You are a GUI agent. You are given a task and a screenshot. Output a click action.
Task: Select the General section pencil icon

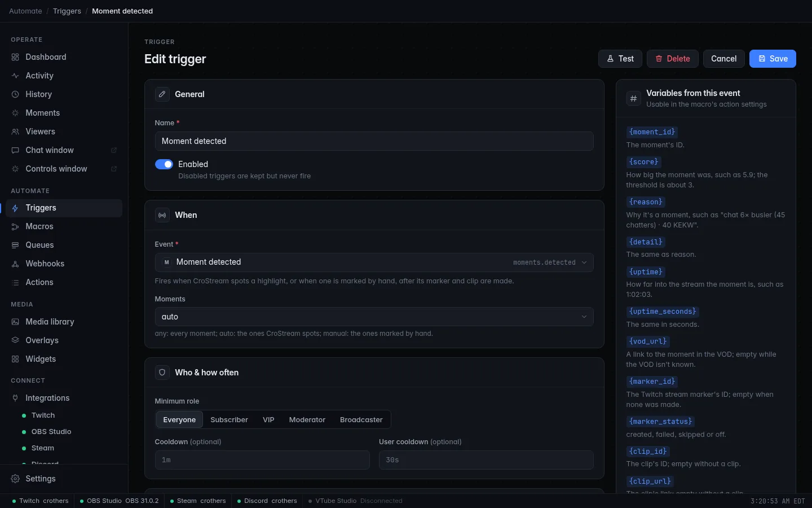point(162,94)
